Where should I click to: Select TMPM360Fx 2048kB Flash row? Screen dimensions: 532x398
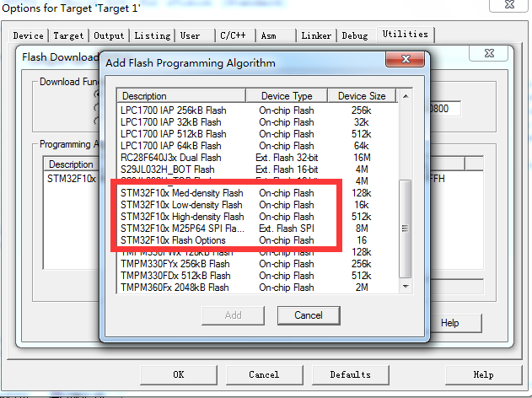tap(257, 288)
